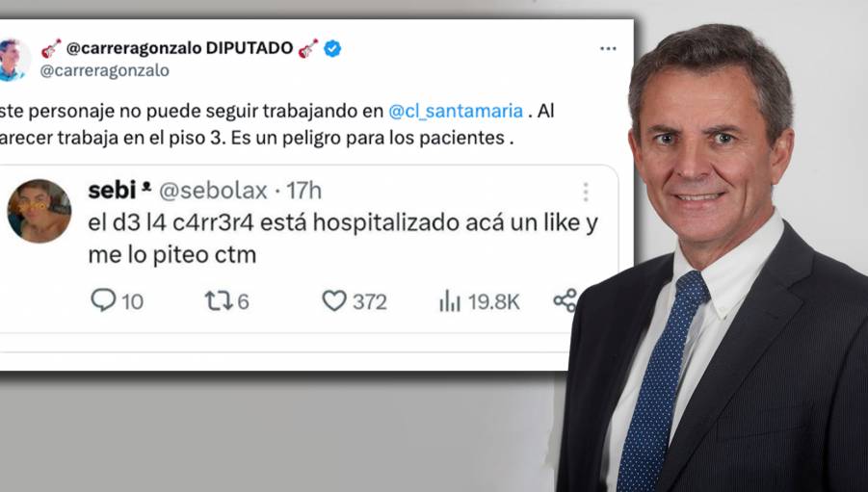Click the reply speech bubble icon

click(x=103, y=300)
